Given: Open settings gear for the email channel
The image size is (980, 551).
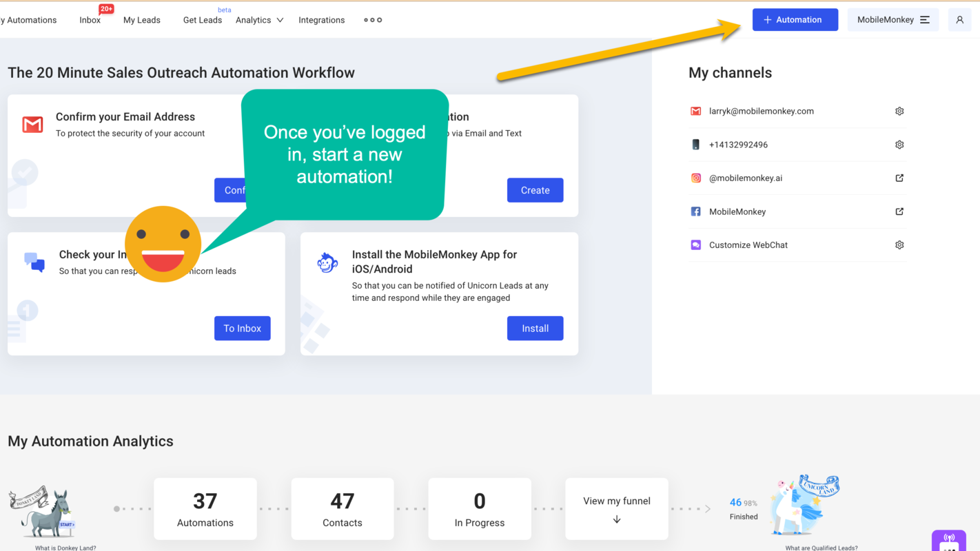Looking at the screenshot, I should pyautogui.click(x=899, y=111).
